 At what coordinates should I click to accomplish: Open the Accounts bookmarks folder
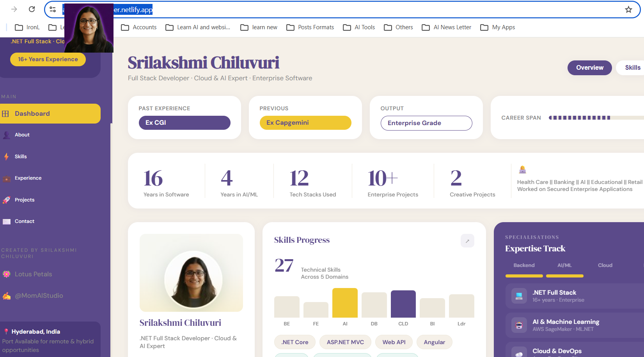click(139, 27)
